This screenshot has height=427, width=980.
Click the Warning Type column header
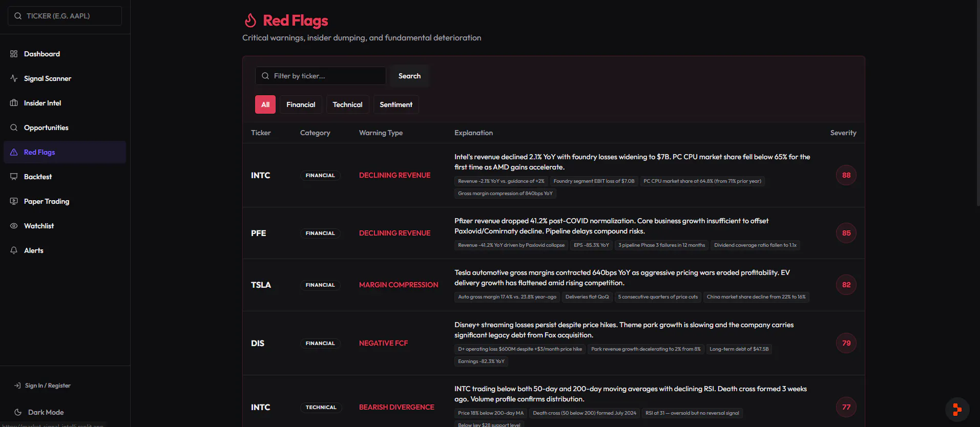pos(381,133)
